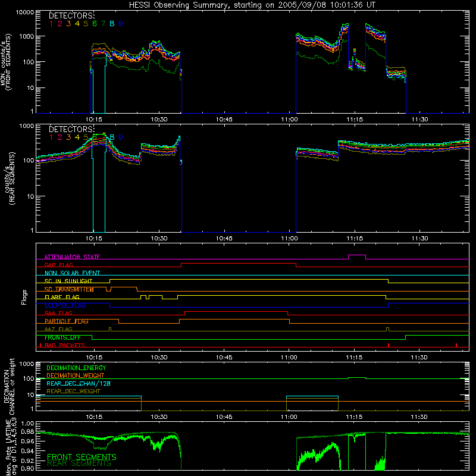The height and width of the screenshot is (476, 476).
Task: Click the '10000' y-axis tick in front panel
Action: (25, 12)
